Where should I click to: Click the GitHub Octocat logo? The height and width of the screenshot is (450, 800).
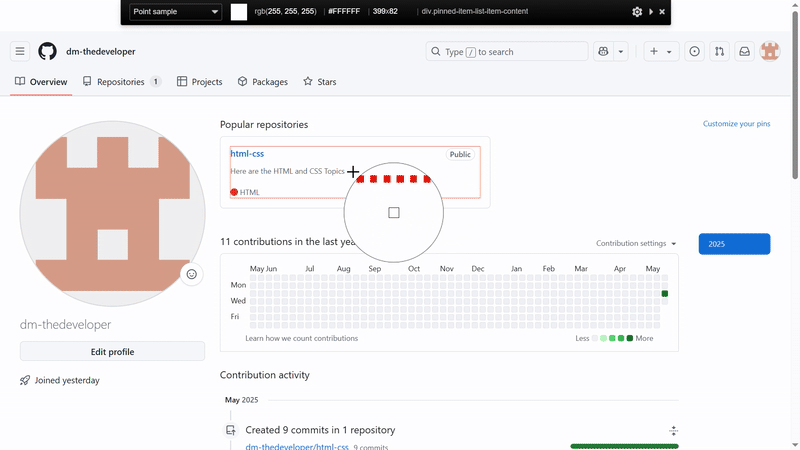pos(47,52)
